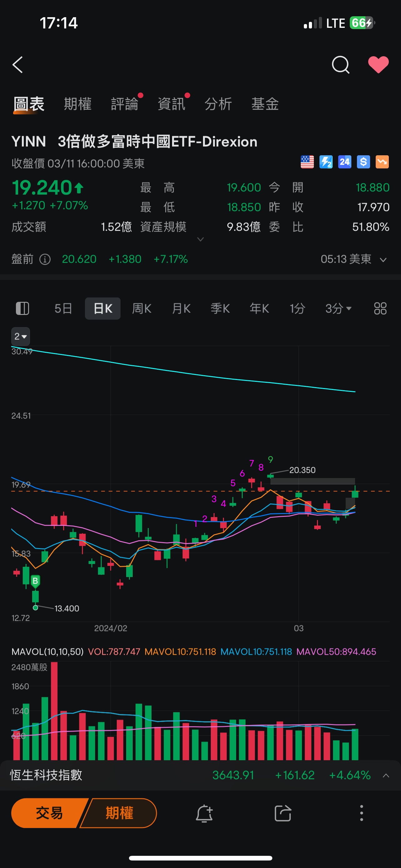Select the 1分 chart period
Viewport: 401px width, 868px height.
pos(298,308)
